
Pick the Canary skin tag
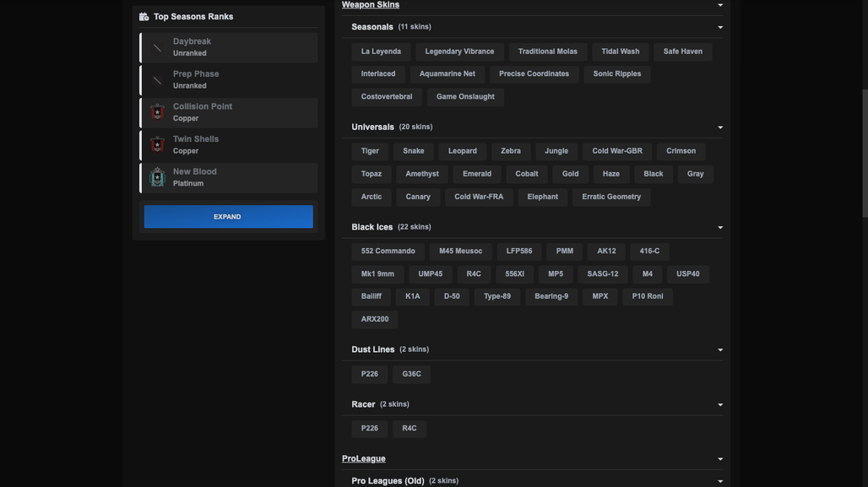418,197
